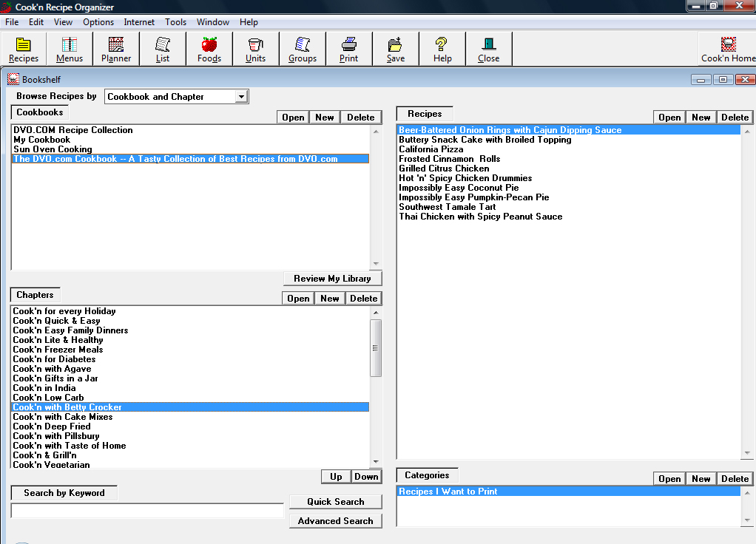The height and width of the screenshot is (544, 756).
Task: Open the Edit menu
Action: pos(36,22)
